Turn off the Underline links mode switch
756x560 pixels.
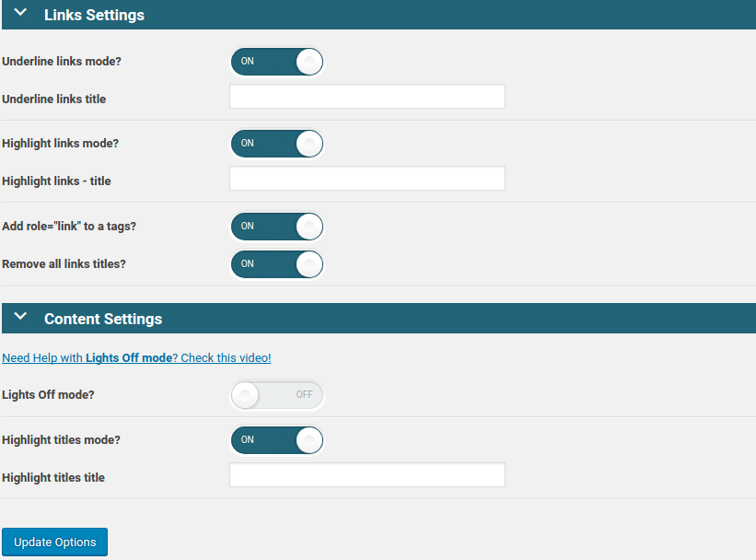click(x=276, y=62)
